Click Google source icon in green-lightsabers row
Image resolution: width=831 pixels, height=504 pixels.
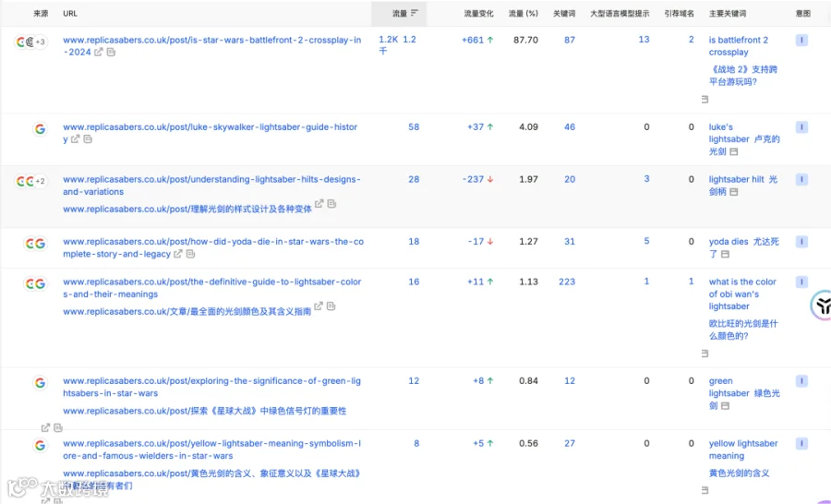point(41,383)
